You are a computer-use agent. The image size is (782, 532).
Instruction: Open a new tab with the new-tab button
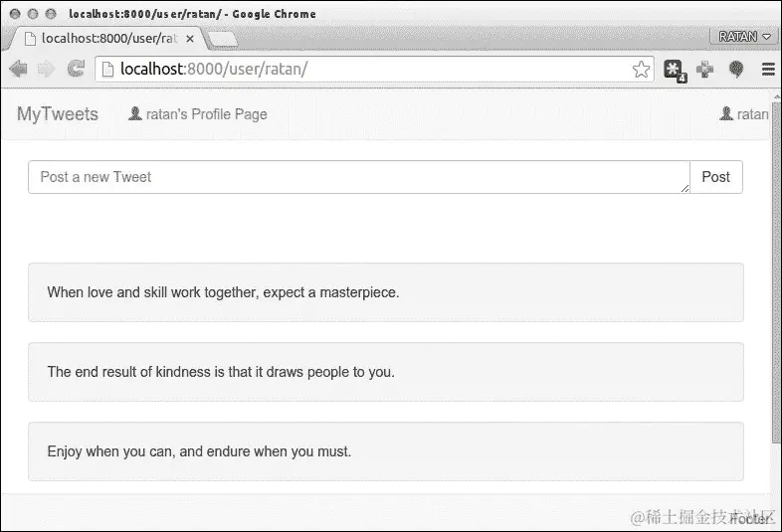[223, 40]
